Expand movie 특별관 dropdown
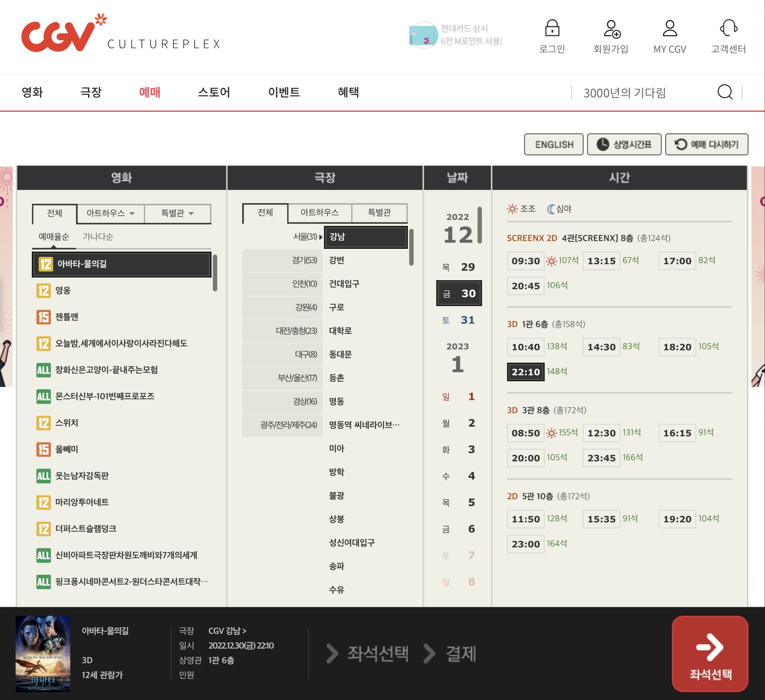This screenshot has width=765, height=700. (x=177, y=213)
